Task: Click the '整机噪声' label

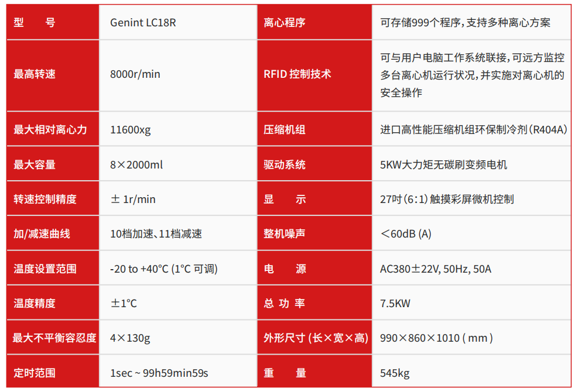Action: [285, 233]
